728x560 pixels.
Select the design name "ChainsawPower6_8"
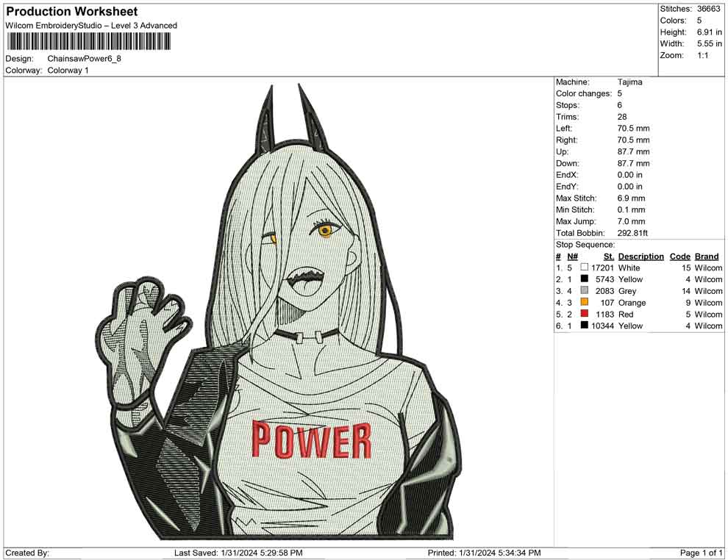[x=84, y=59]
